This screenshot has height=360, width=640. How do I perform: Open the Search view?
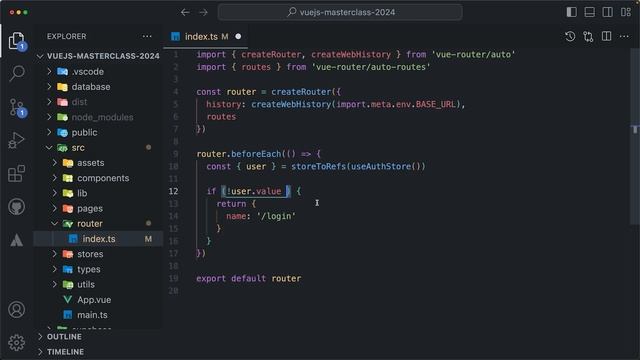point(17,73)
